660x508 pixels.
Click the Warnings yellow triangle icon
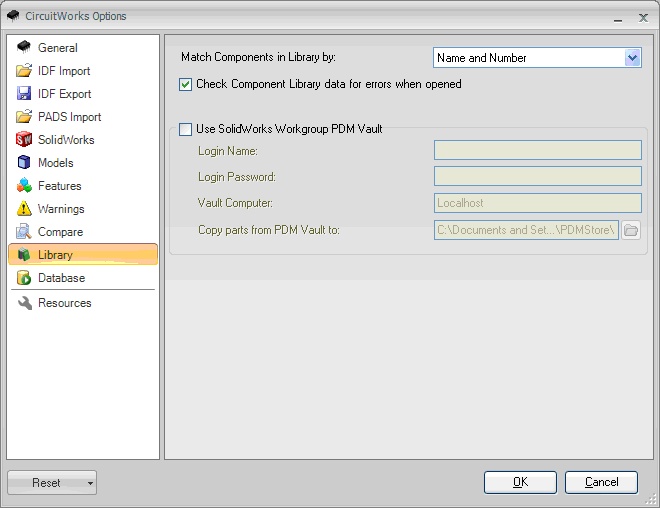pyautogui.click(x=24, y=208)
